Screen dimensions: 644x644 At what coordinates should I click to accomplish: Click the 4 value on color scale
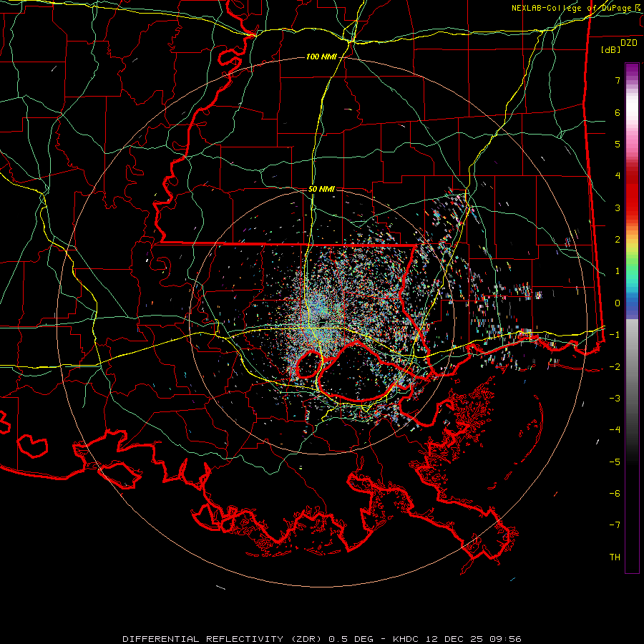(x=618, y=176)
